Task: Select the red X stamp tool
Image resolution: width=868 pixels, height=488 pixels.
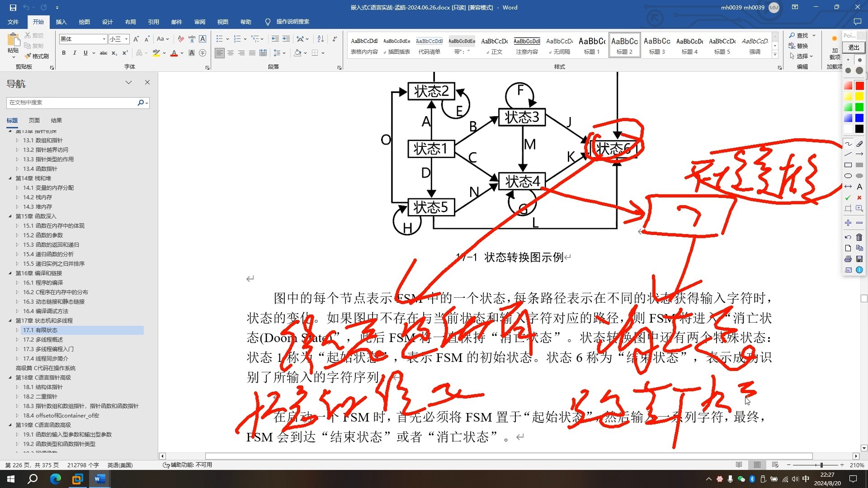Action: point(859,197)
